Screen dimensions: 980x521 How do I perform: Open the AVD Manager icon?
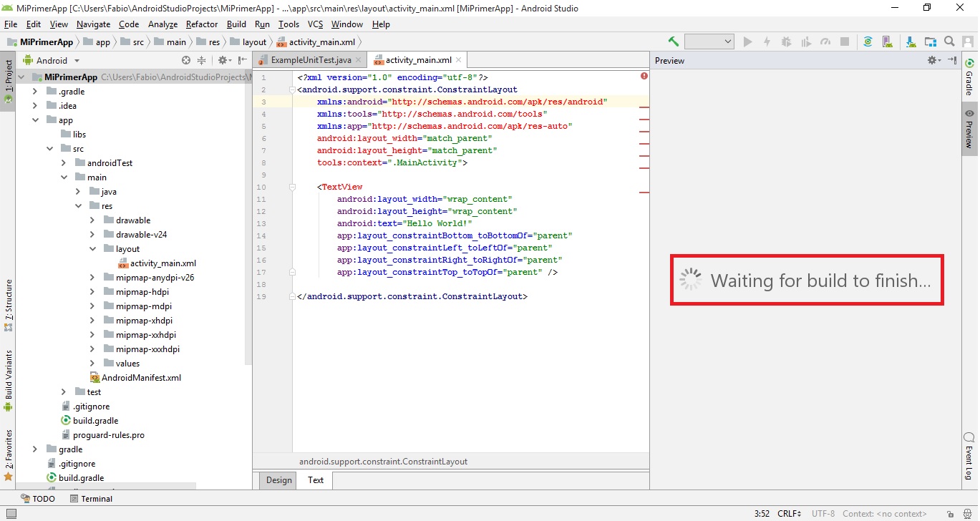pyautogui.click(x=887, y=42)
